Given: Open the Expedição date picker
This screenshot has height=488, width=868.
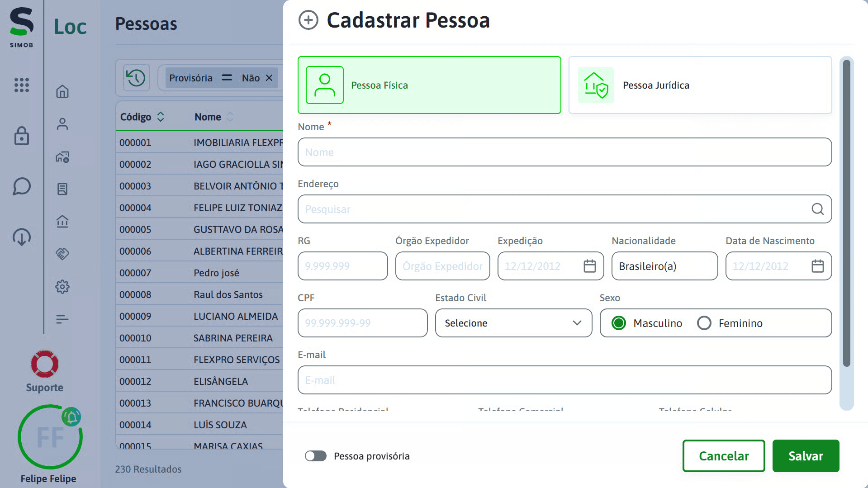Looking at the screenshot, I should click(x=589, y=266).
